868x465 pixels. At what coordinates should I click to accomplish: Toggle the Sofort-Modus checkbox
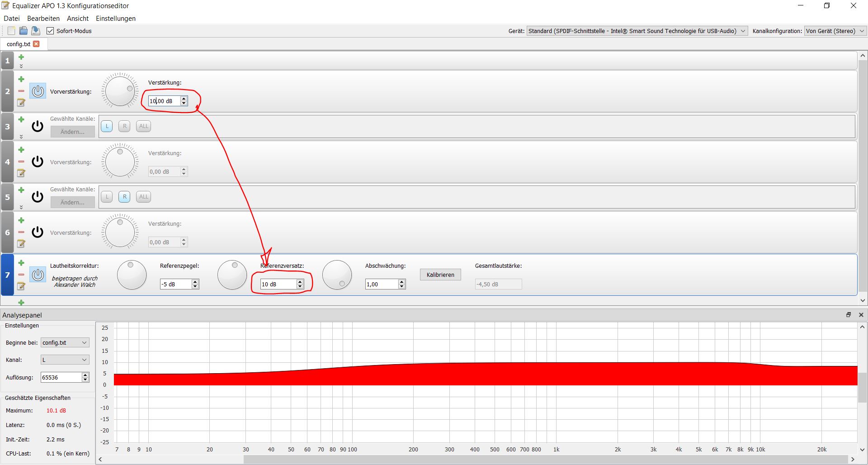click(x=50, y=31)
